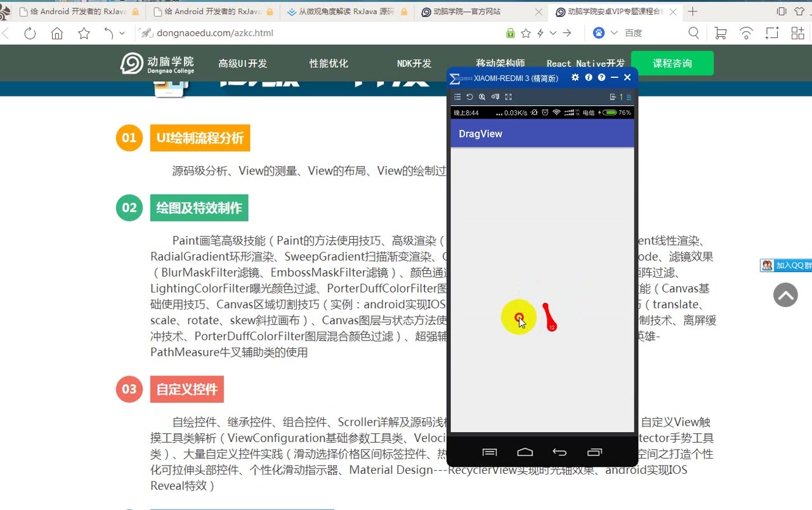Click the UI绘制流程分析 heading
812x510 pixels.
[x=200, y=138]
